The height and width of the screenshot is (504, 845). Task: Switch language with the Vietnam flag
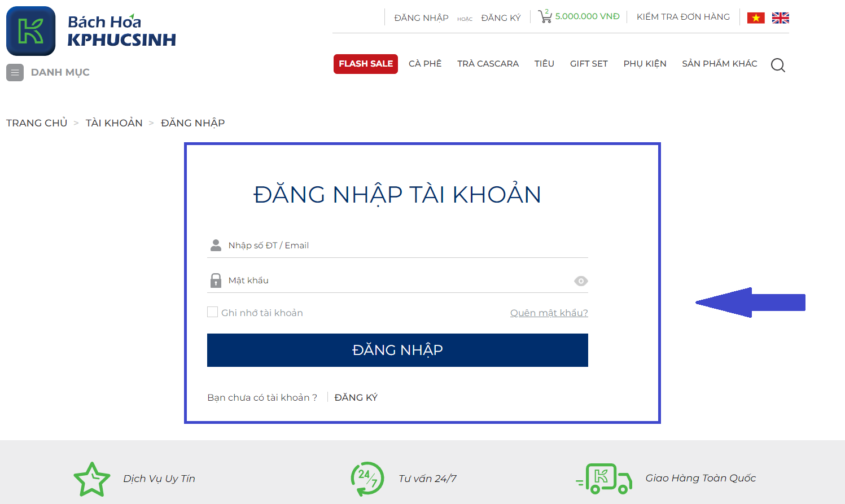756,18
